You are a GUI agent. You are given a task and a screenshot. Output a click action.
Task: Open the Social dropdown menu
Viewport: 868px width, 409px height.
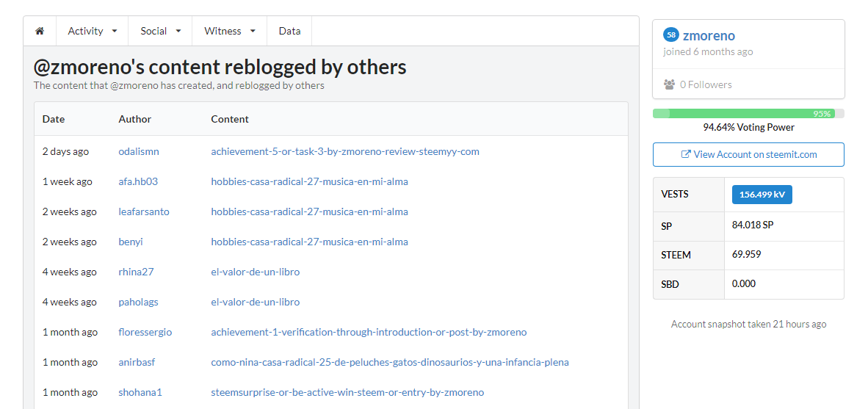click(161, 31)
